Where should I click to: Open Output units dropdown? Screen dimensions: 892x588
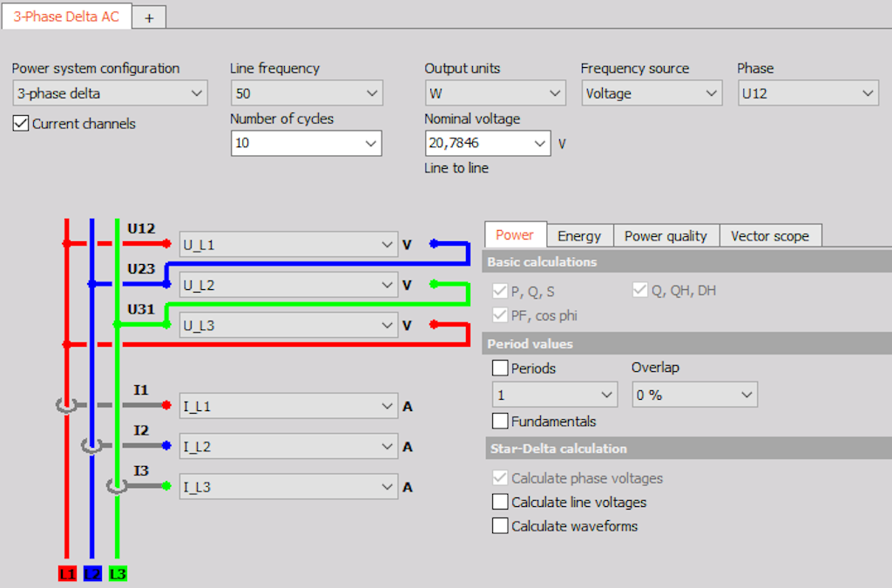pos(495,93)
